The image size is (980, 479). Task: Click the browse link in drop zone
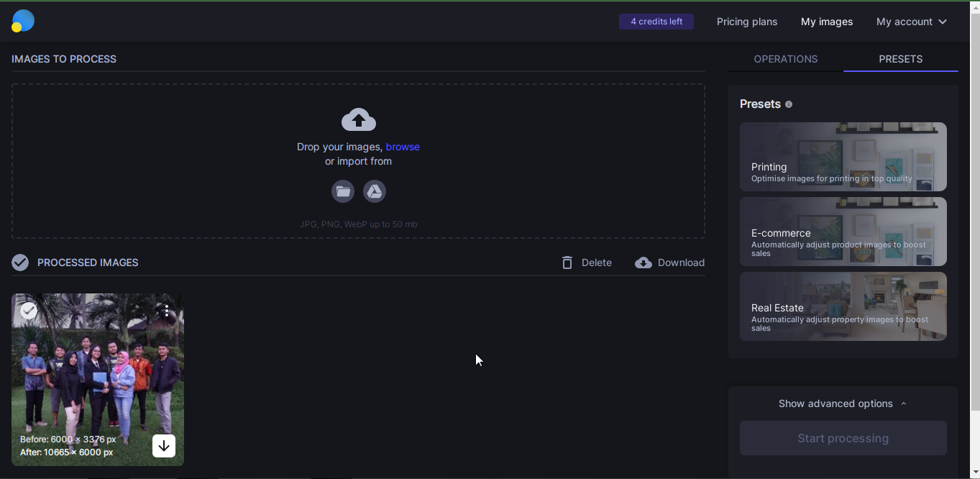pyautogui.click(x=403, y=147)
